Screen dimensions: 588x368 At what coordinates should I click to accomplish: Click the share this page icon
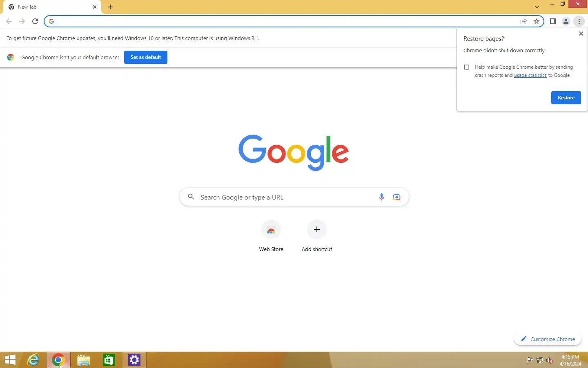[x=523, y=21]
